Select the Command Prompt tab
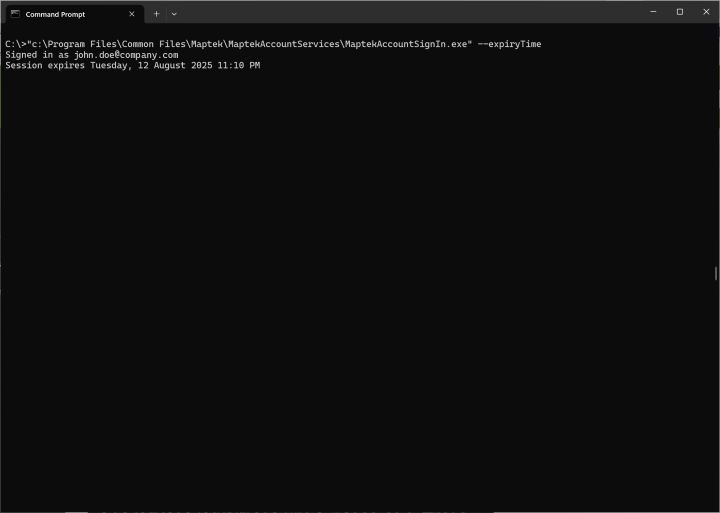The height and width of the screenshot is (513, 720). click(75, 14)
